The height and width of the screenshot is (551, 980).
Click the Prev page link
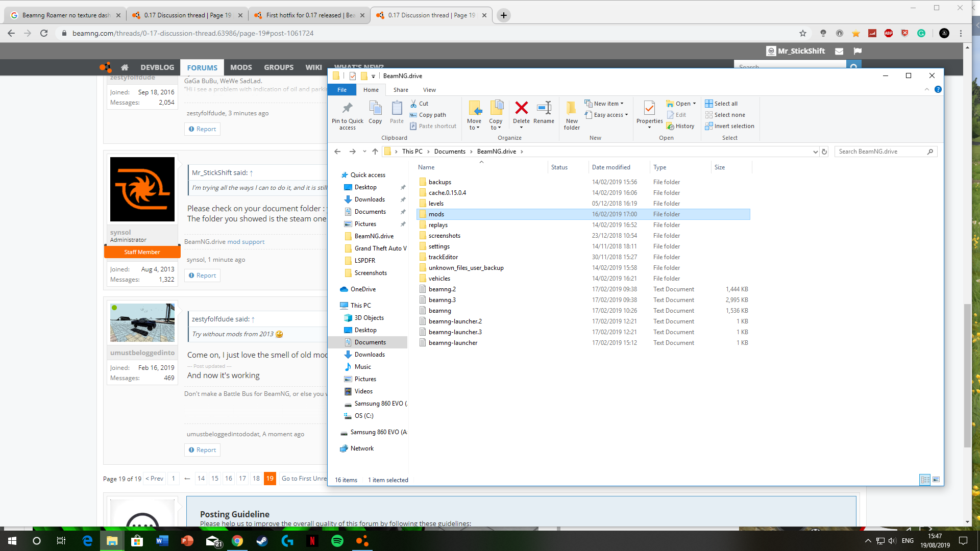pos(155,479)
